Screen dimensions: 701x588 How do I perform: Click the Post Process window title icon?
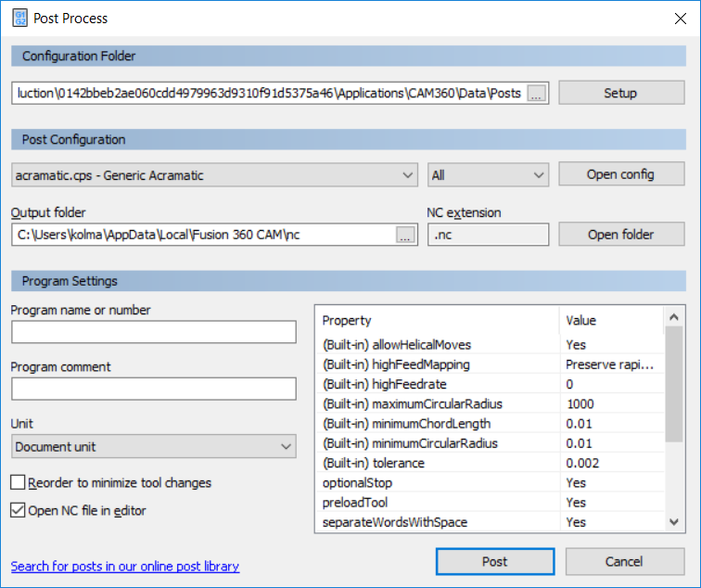click(x=19, y=17)
